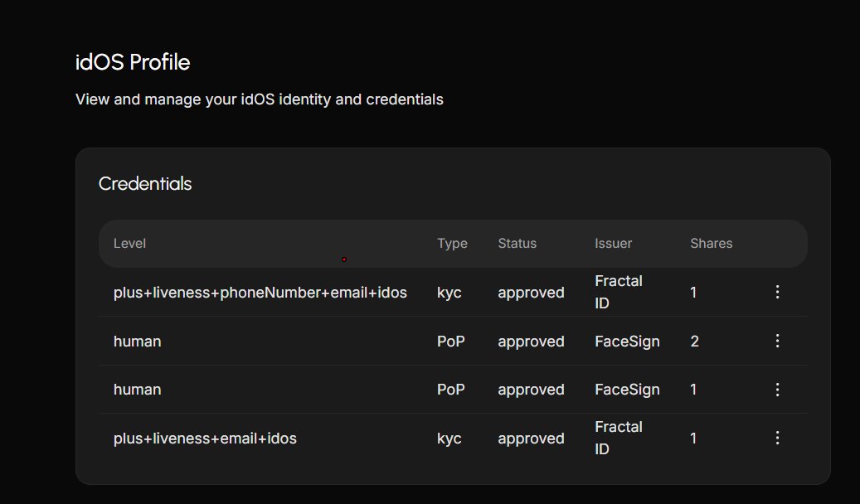Click the kyc type in the phoneNumber credential row
This screenshot has height=504, width=860.
tap(449, 293)
